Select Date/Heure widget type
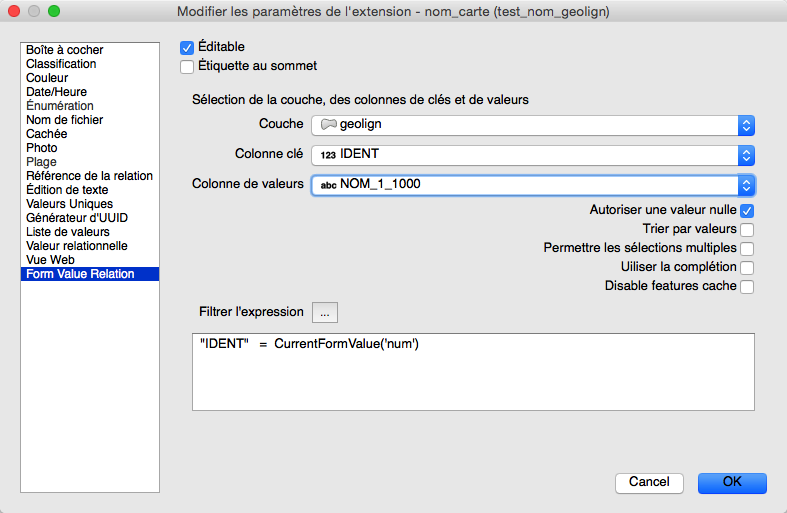 coord(56,92)
